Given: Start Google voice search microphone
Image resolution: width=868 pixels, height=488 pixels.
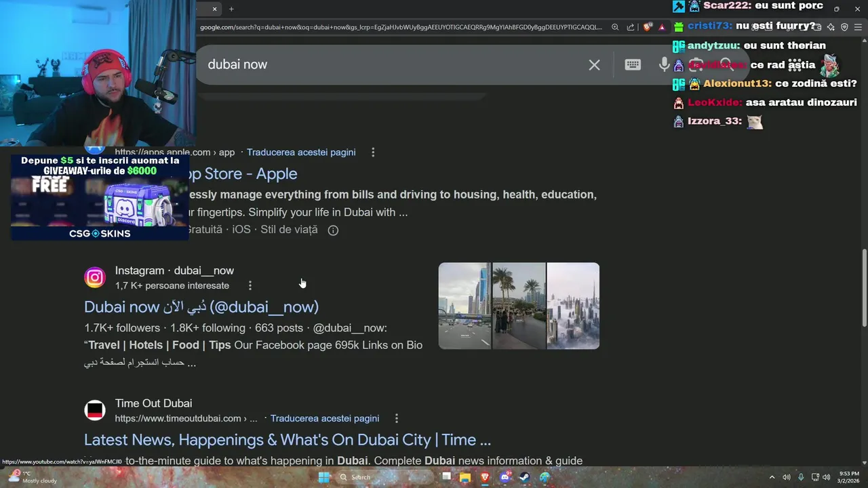Looking at the screenshot, I should point(665,64).
